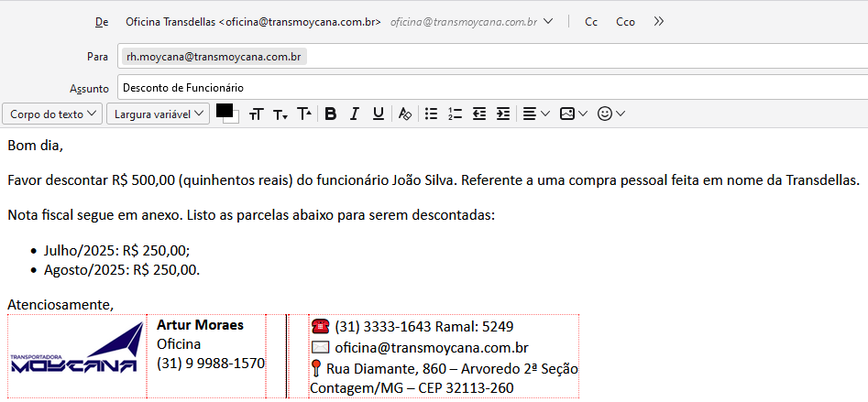Click the remove text formatting icon
Viewport: 868px width, 402px height.
click(405, 114)
